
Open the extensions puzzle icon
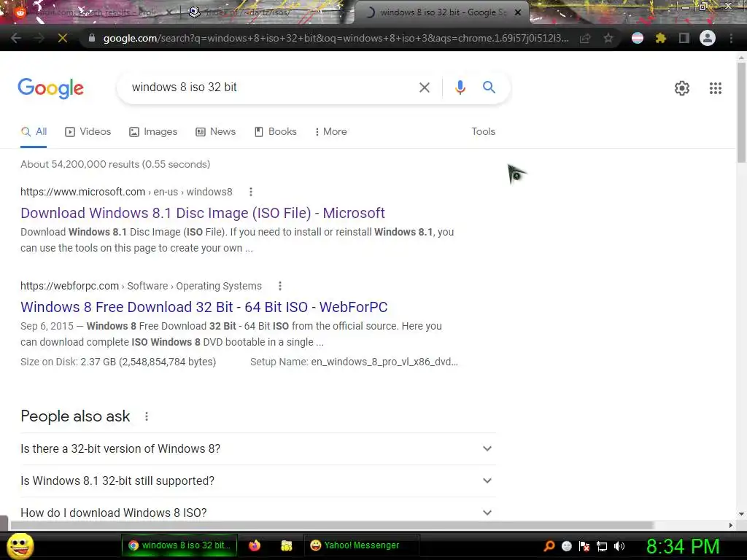660,38
